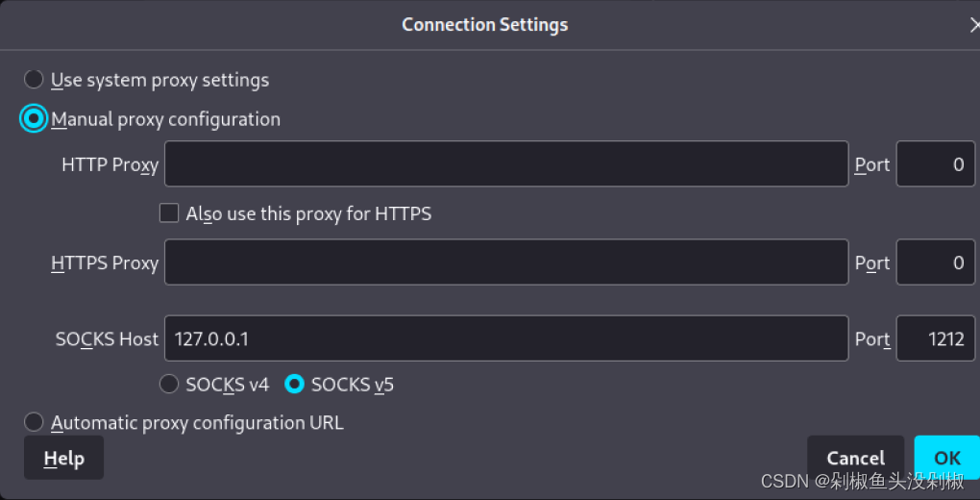Viewport: 980px width, 500px height.
Task: Select Use system proxy settings radio
Action: point(34,80)
